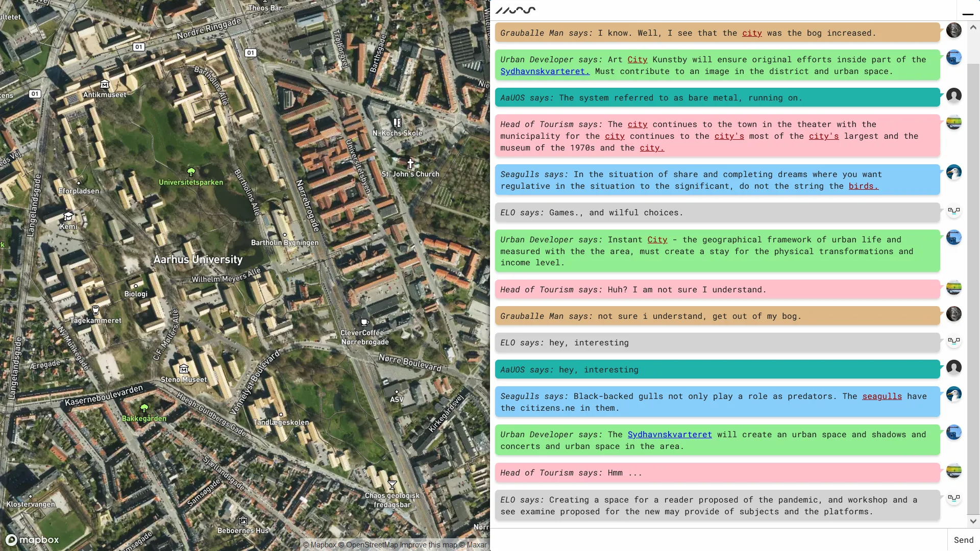
Task: Click the Universitetsparken park tree icon
Action: pos(191,171)
